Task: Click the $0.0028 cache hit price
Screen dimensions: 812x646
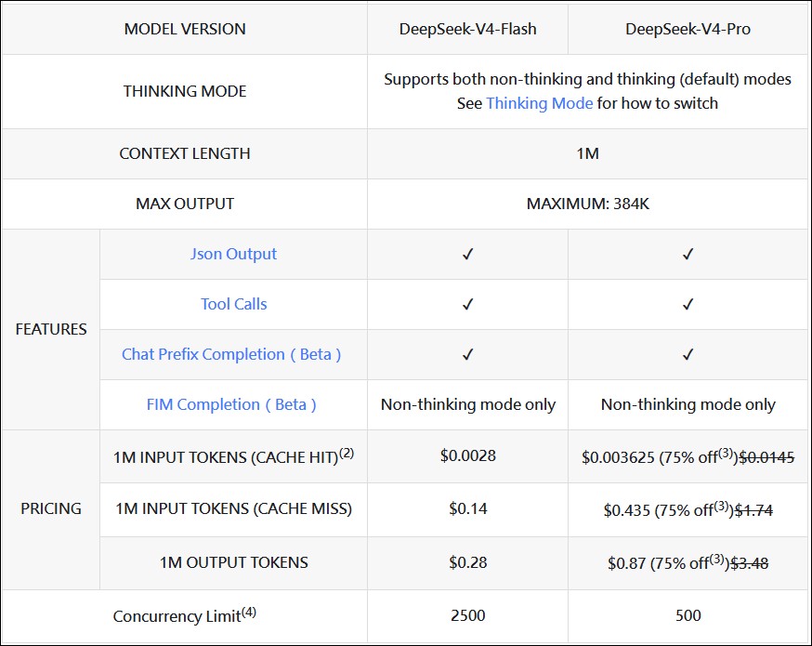Action: (468, 455)
